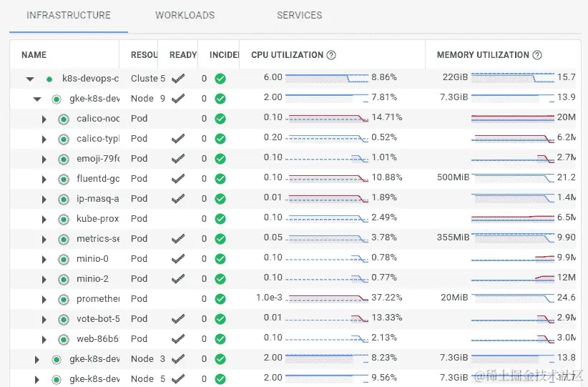Expand the ip-masq-a pod row
The image size is (588, 387).
44,200
